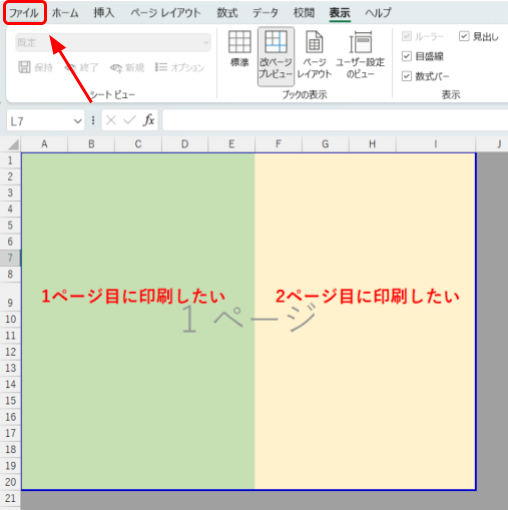Select row 15 header
The width and height of the screenshot is (508, 510).
coord(10,400)
